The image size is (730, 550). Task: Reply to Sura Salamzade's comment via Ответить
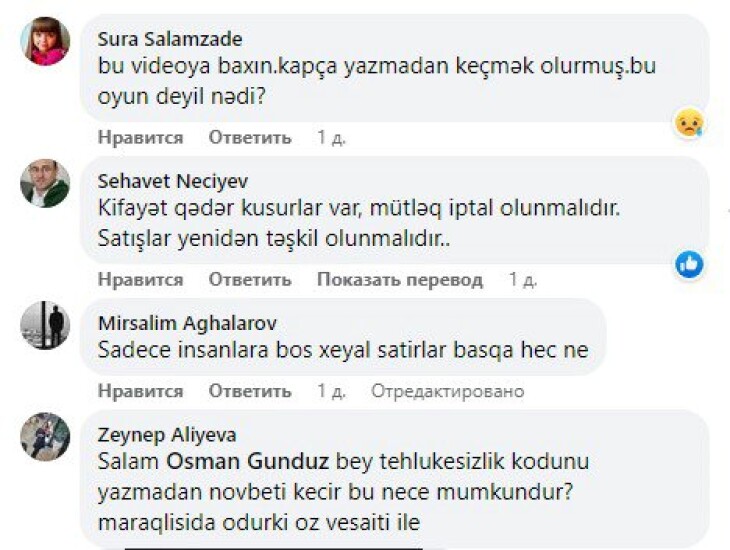coord(250,138)
